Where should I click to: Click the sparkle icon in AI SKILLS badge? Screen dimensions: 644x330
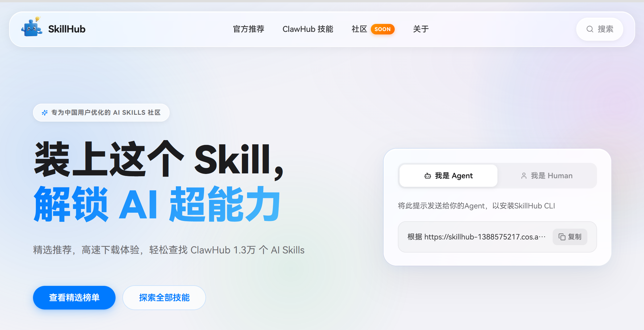pyautogui.click(x=45, y=113)
